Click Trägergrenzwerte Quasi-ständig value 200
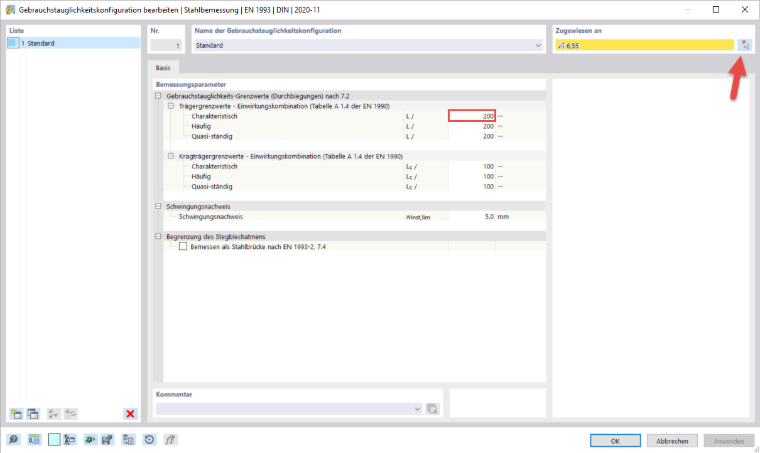 [x=472, y=137]
